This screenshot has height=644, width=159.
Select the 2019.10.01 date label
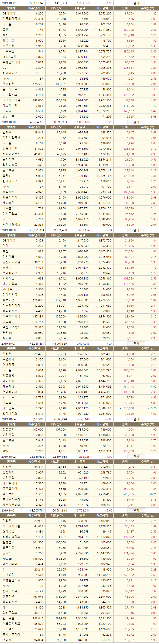pyautogui.click(x=8, y=511)
